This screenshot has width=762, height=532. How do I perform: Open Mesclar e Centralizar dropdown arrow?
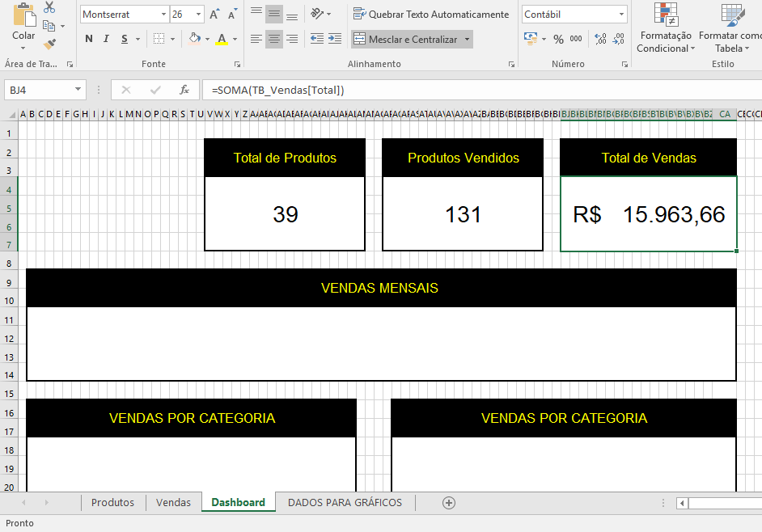tap(467, 40)
